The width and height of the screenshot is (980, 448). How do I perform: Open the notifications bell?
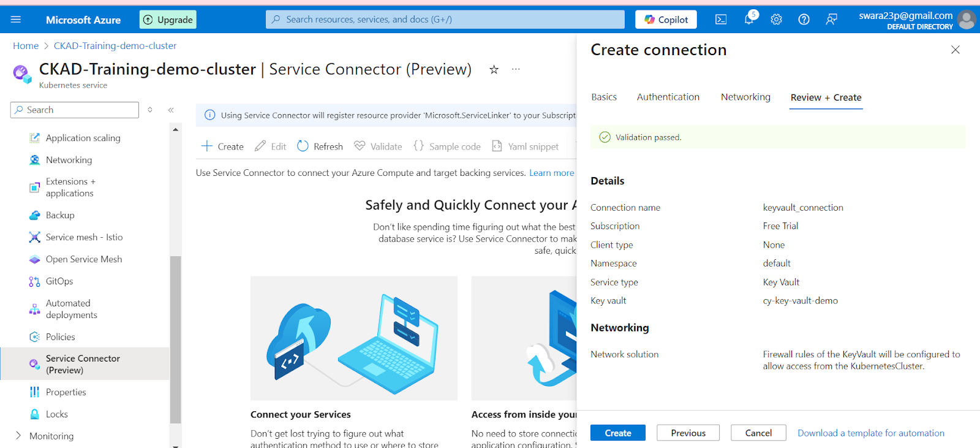click(748, 20)
